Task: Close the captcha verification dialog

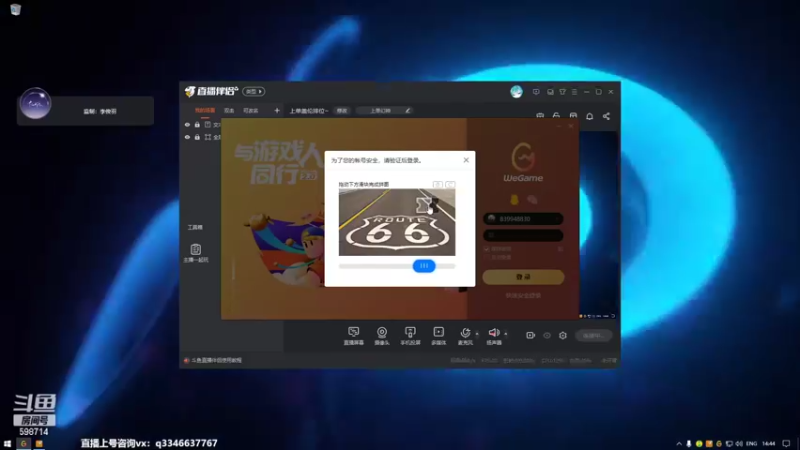Action: click(x=466, y=160)
